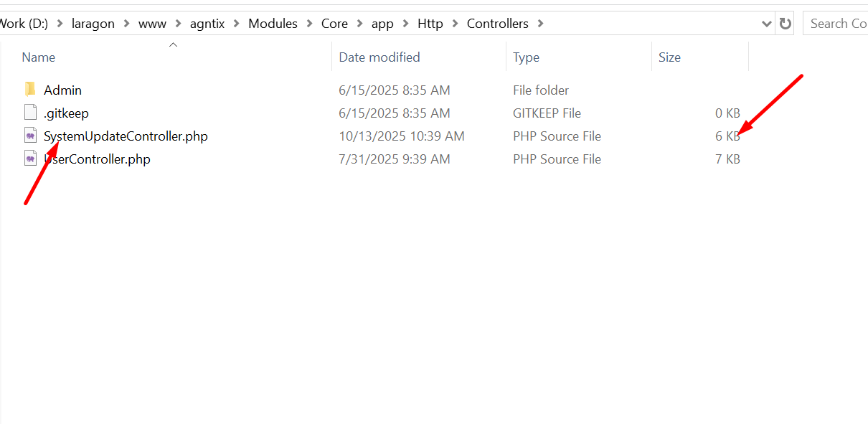Navigate to the agntix breadcrumb folder

click(207, 24)
